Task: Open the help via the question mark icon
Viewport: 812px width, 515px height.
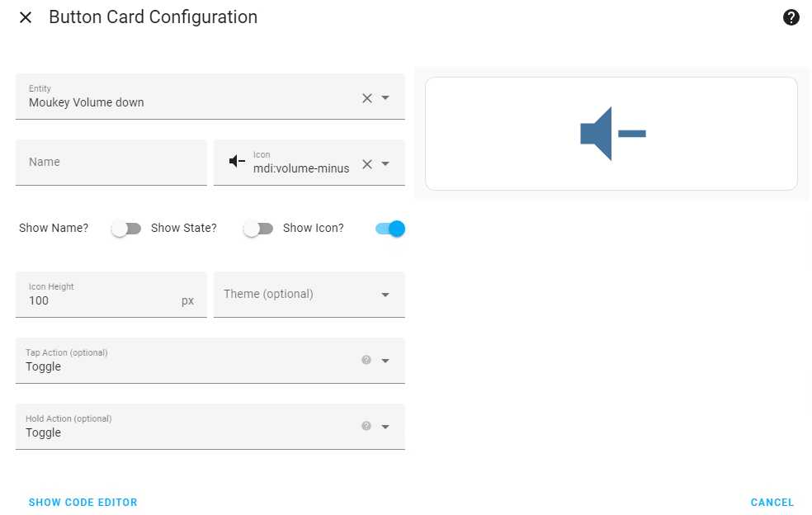Action: click(791, 17)
